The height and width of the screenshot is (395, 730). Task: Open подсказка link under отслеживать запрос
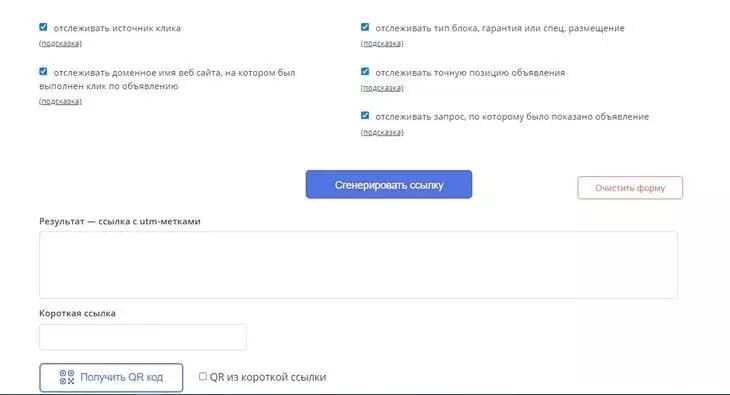coord(382,132)
